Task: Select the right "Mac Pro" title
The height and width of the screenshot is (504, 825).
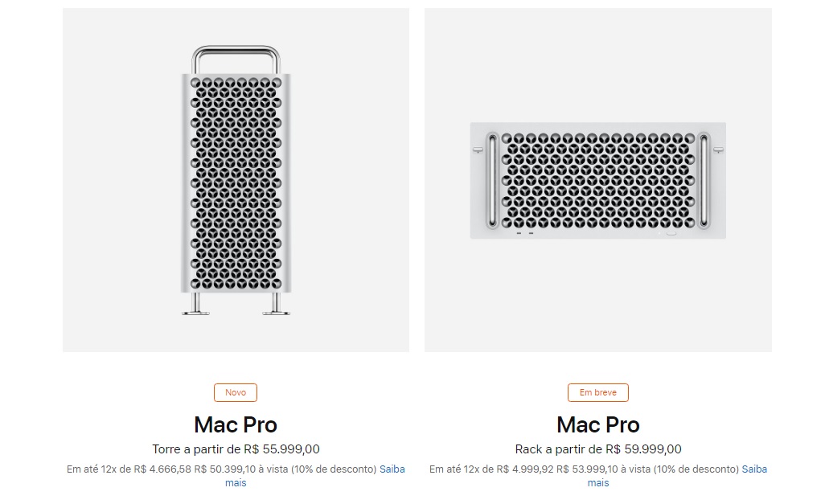Action: click(x=597, y=424)
